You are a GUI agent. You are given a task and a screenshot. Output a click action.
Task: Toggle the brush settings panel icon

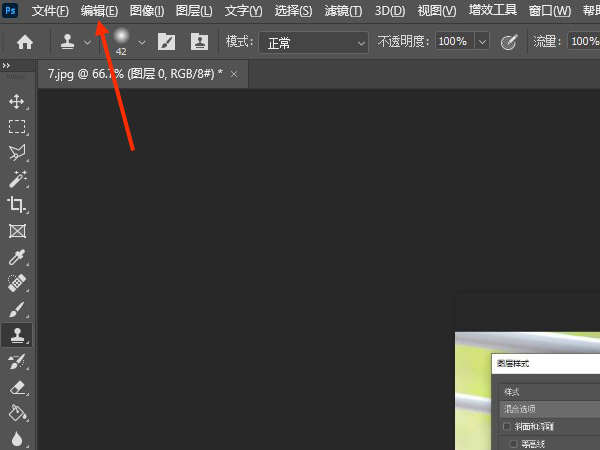[x=166, y=42]
